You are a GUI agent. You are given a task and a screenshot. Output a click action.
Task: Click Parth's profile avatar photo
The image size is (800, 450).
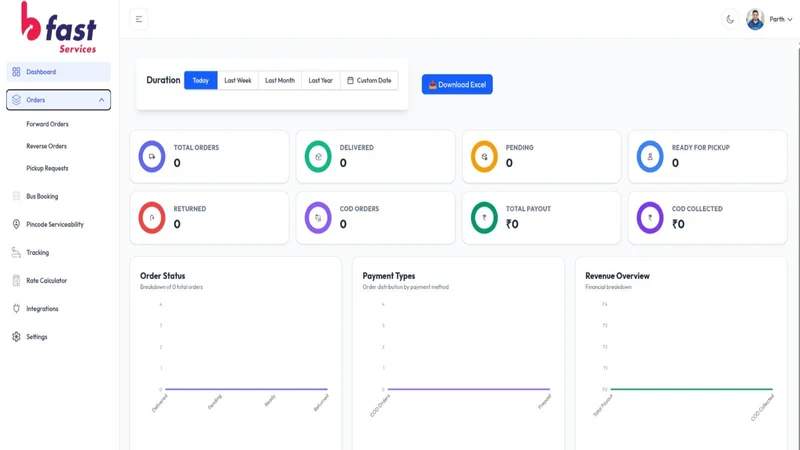pyautogui.click(x=755, y=19)
